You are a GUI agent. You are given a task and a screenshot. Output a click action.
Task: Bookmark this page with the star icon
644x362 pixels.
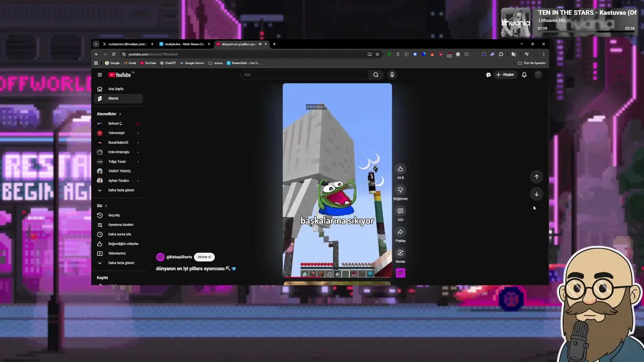(377, 54)
